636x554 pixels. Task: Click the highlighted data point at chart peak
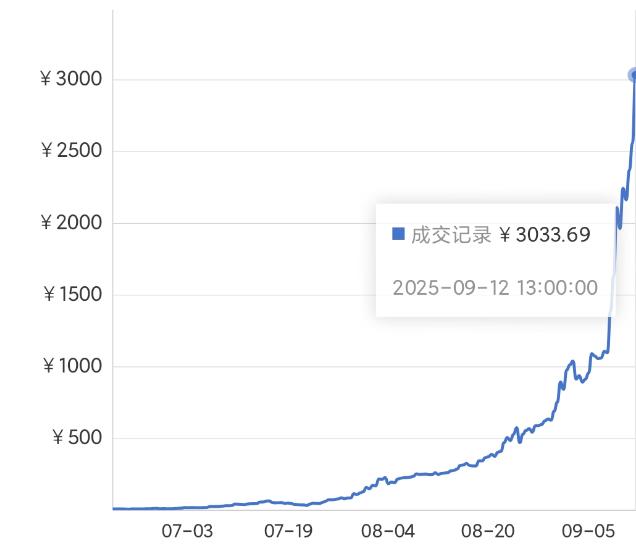tap(633, 75)
